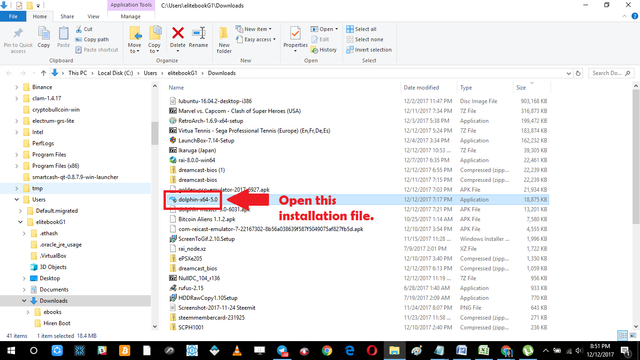Screen dimensions: 640x360
Task: Click Paste shortcut in ribbon
Action: [x=97, y=50]
